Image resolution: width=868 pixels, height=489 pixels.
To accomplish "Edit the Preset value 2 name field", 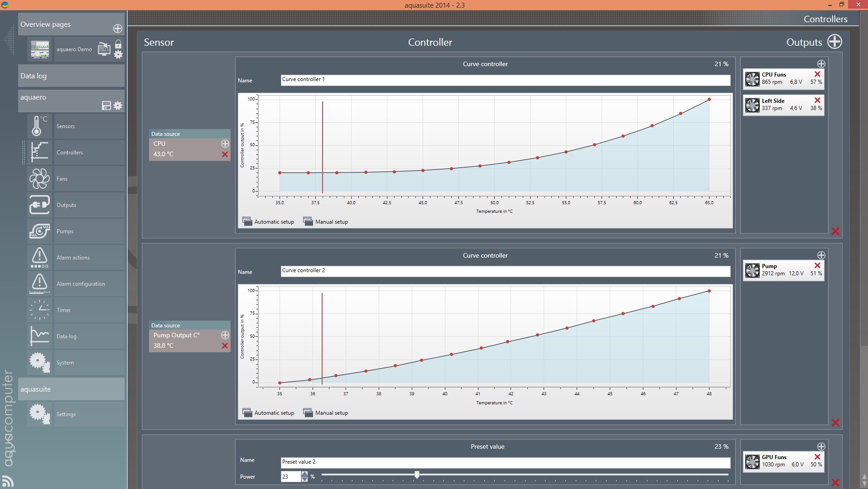I will click(506, 462).
